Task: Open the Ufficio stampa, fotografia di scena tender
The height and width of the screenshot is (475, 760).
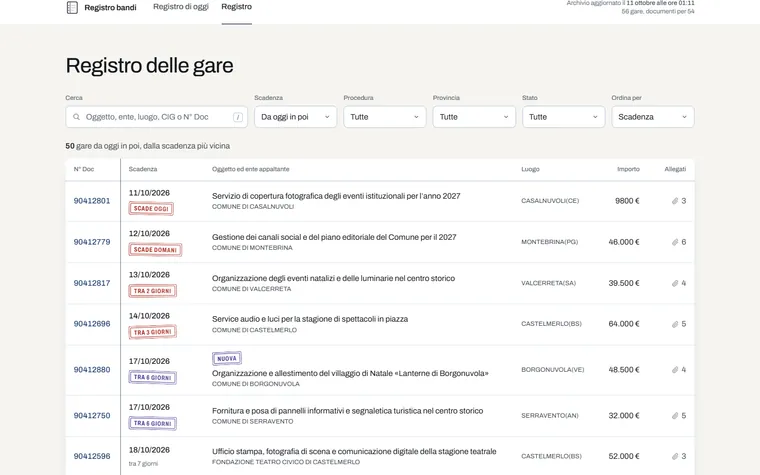Action: click(354, 451)
